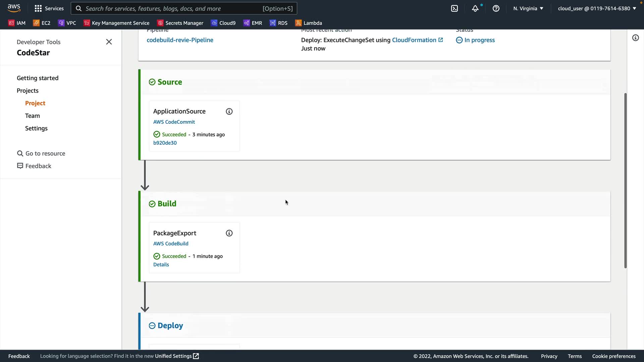Open the PackageExport Details link
Screen dimensions: 644x362
point(161,264)
